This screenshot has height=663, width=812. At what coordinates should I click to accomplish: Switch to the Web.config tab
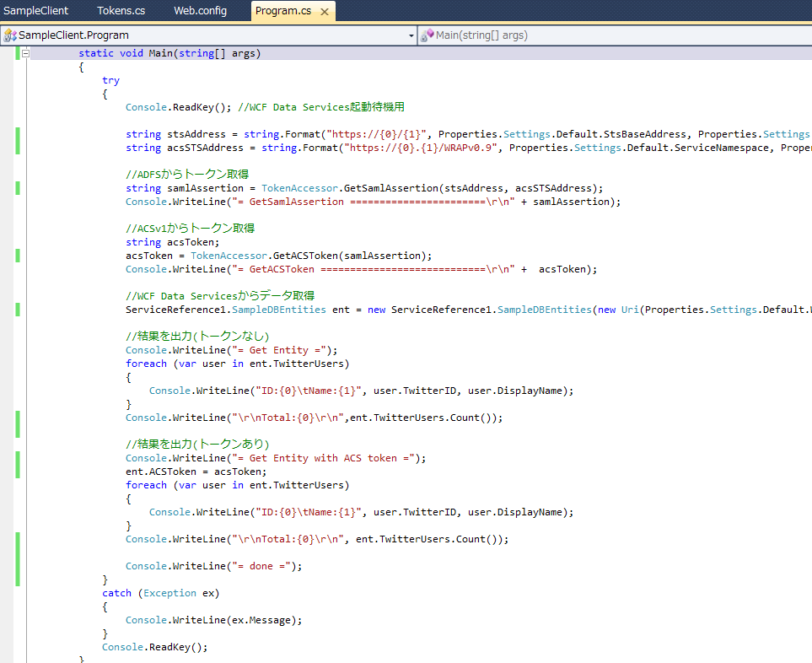click(x=200, y=11)
